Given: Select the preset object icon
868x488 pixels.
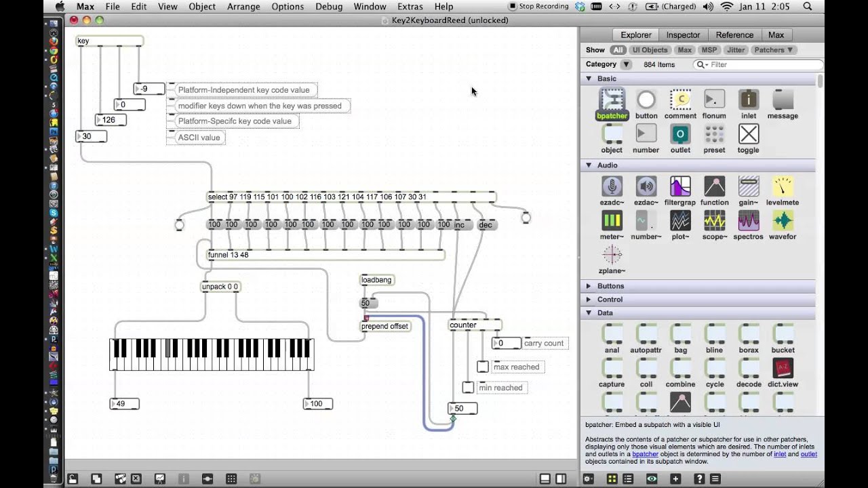Looking at the screenshot, I should pyautogui.click(x=714, y=134).
